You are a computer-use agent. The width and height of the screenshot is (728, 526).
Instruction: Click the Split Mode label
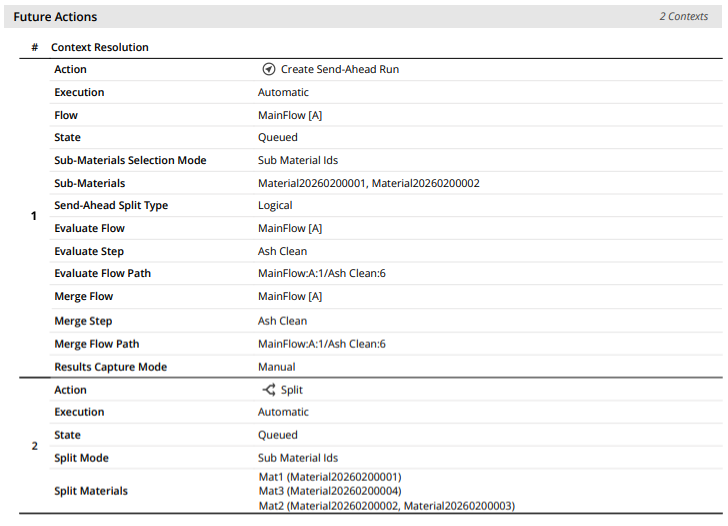[81, 458]
